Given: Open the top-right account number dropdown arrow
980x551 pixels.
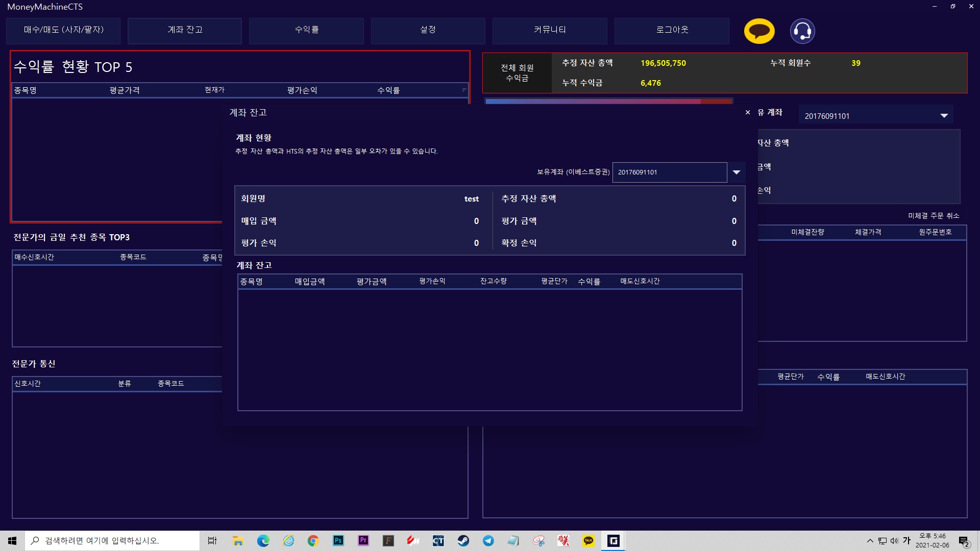Looking at the screenshot, I should 944,116.
